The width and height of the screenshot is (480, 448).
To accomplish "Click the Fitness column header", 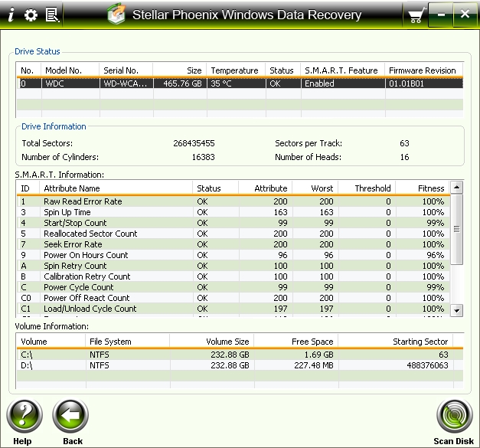I will click(x=423, y=188).
